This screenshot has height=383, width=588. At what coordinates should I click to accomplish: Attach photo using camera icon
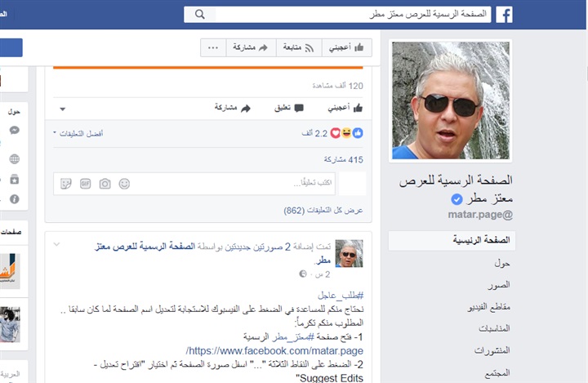(105, 184)
